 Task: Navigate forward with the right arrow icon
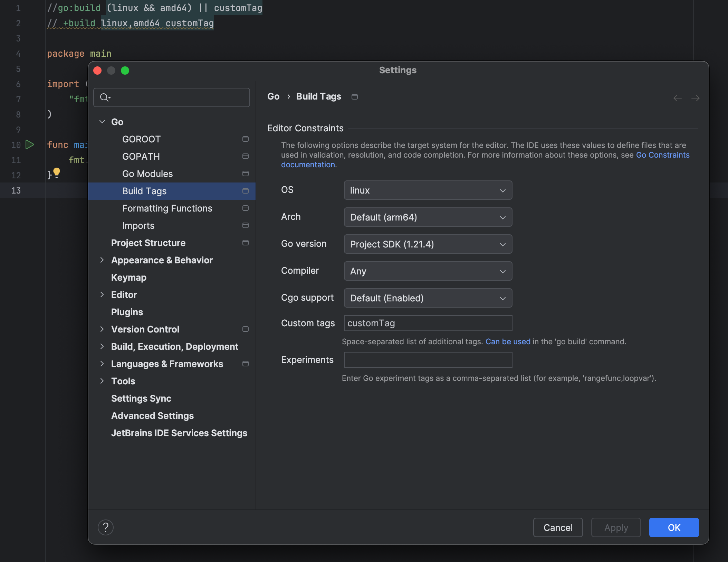tap(696, 98)
